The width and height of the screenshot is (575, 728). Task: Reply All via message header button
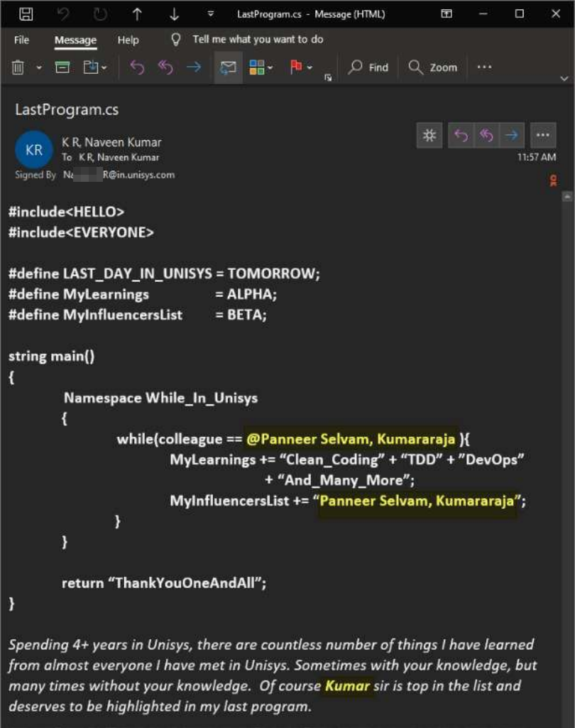486,135
